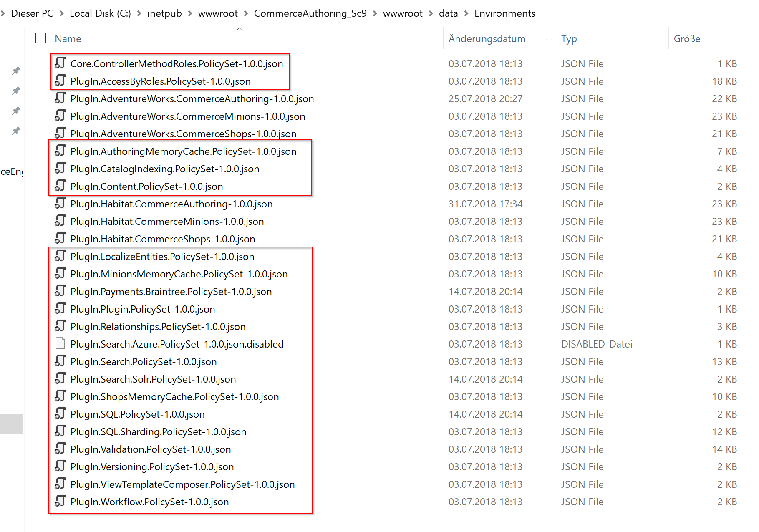Select Core.ControllerMethodRoles.PolicySet-1.0.0.json file name
The height and width of the screenshot is (532, 759).
(x=177, y=64)
